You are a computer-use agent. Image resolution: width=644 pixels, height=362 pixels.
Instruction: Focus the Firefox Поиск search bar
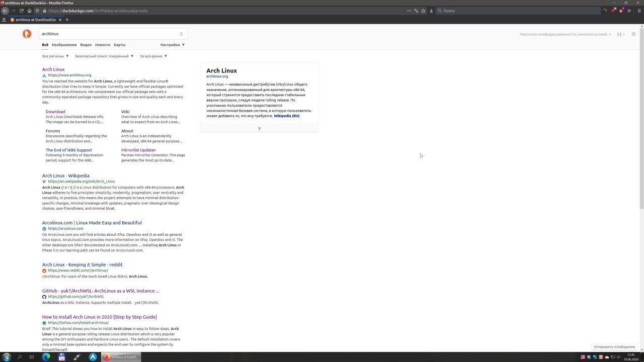518,11
